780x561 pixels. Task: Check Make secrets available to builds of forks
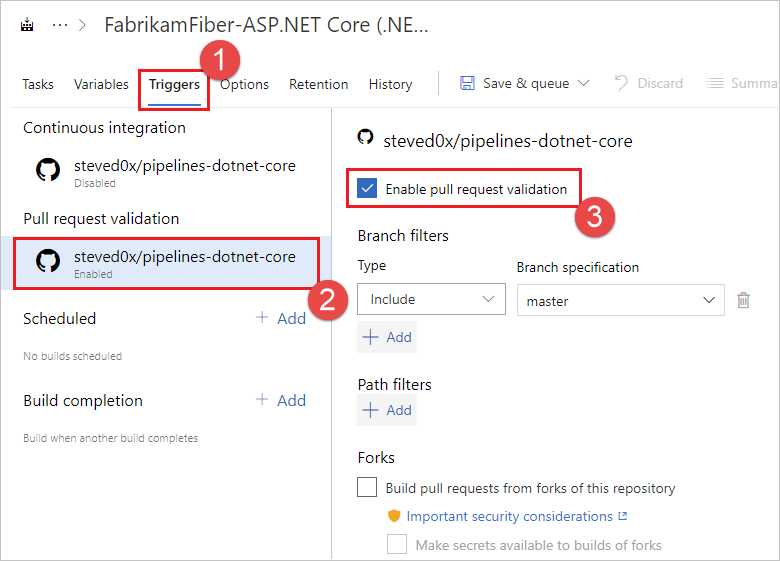pos(397,545)
